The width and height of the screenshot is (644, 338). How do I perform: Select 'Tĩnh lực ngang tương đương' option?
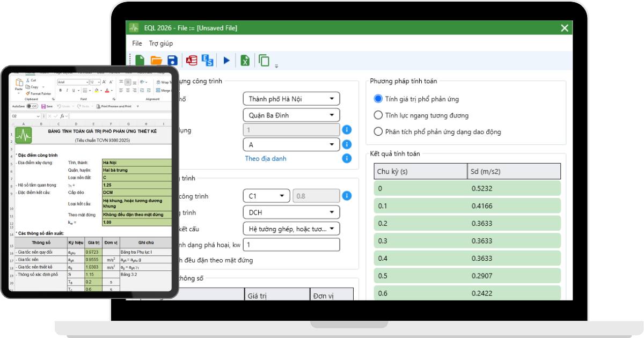(378, 115)
